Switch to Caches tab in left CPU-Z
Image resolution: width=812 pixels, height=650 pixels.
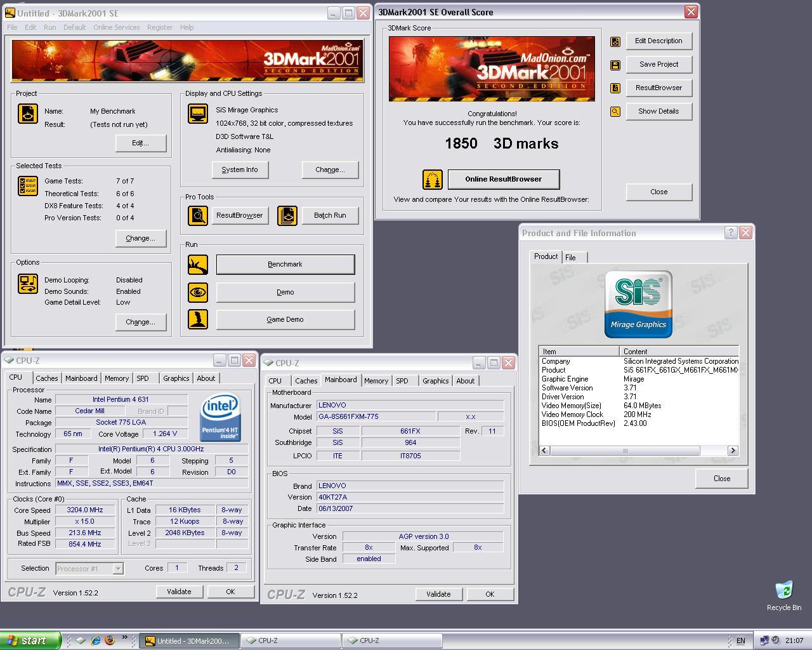click(x=46, y=378)
